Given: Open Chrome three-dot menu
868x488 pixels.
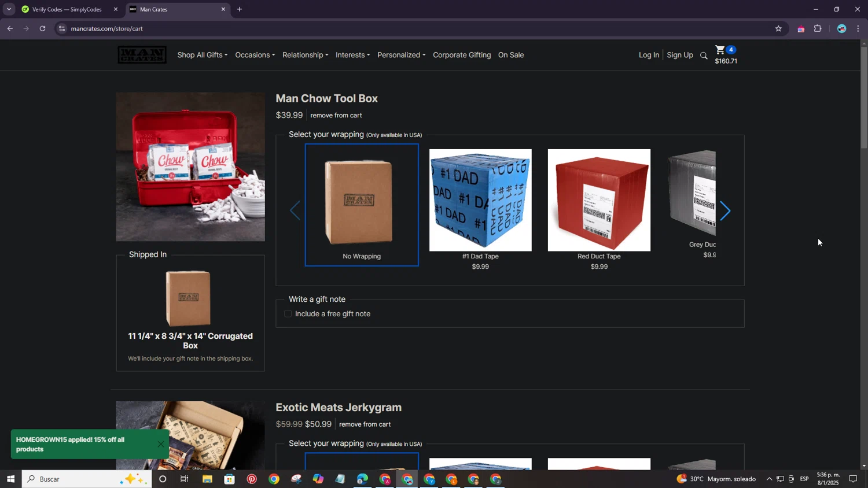Looking at the screenshot, I should [x=858, y=28].
